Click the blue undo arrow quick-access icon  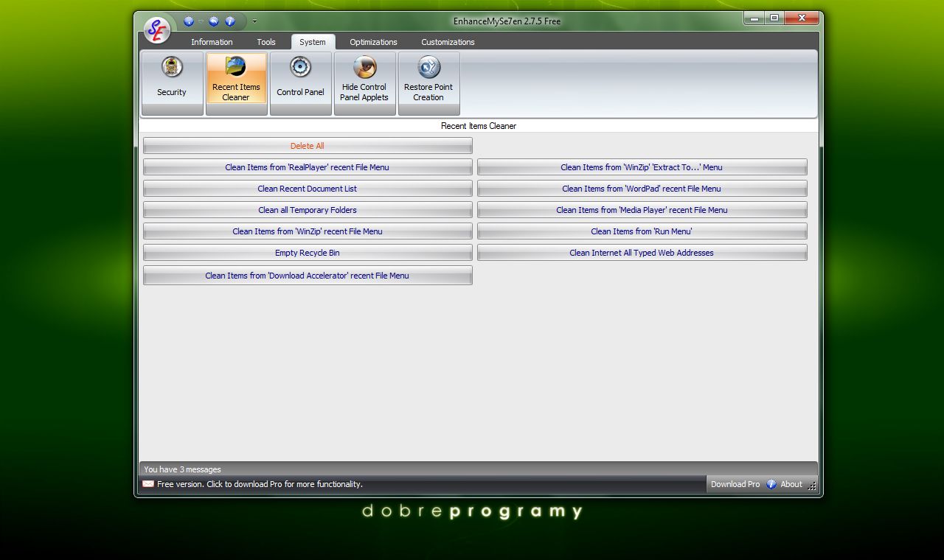[x=214, y=21]
